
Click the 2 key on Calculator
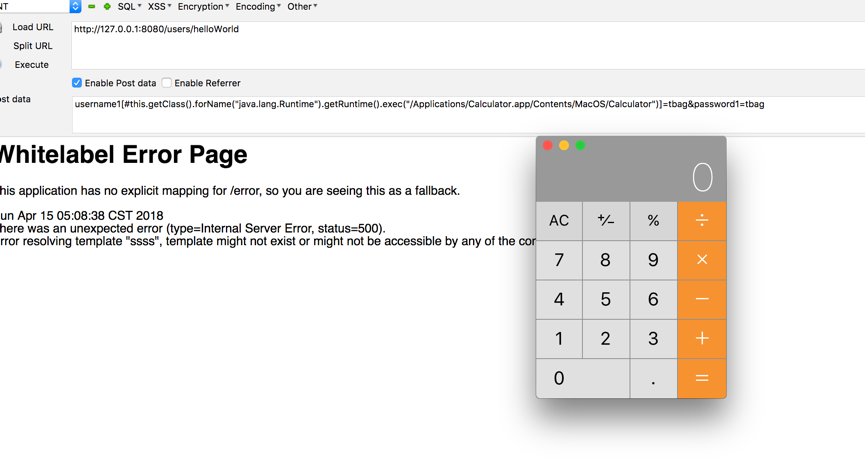tap(606, 339)
